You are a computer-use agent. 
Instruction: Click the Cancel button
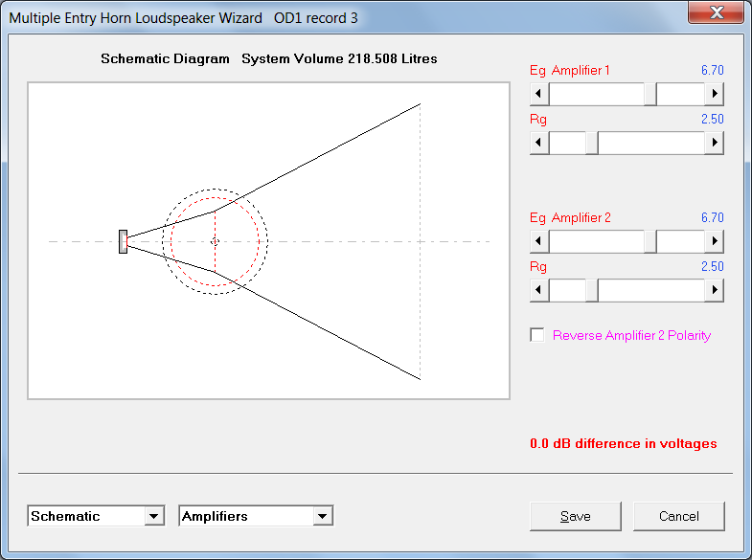coord(678,516)
